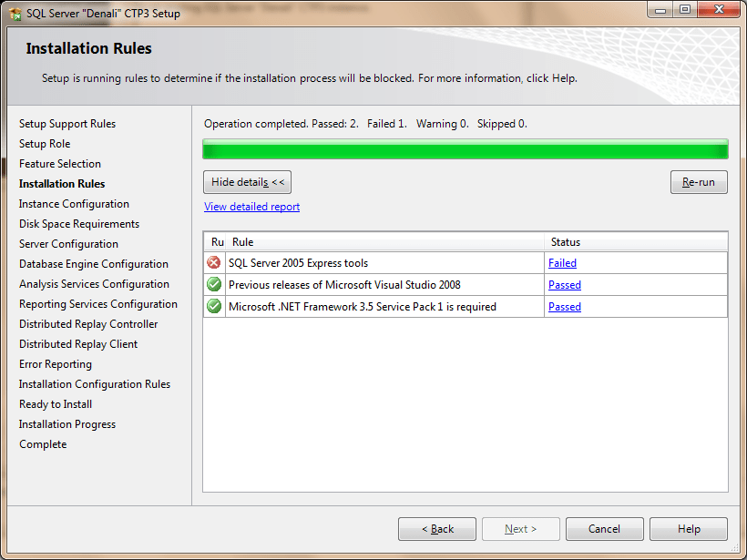The width and height of the screenshot is (747, 560).
Task: Select Complete step in sidebar
Action: point(43,443)
